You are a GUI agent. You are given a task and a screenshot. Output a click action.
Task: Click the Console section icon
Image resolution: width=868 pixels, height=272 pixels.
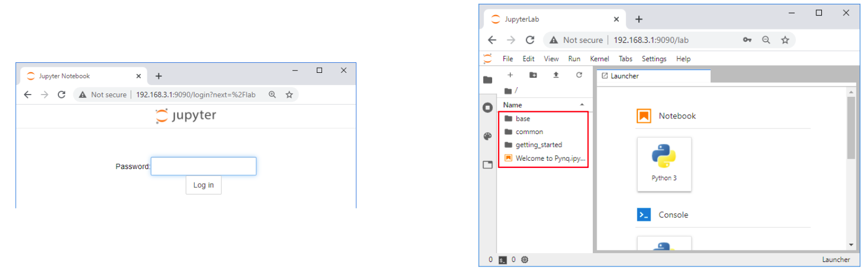(644, 215)
